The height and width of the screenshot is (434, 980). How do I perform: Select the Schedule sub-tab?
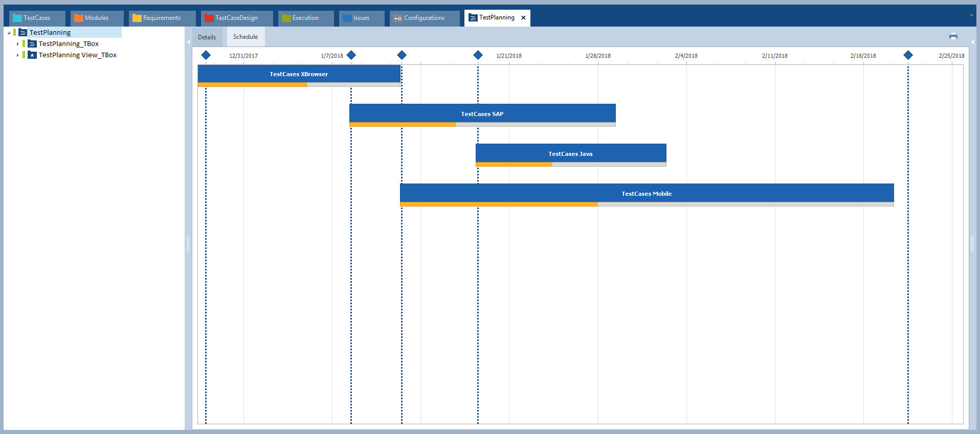coord(246,37)
